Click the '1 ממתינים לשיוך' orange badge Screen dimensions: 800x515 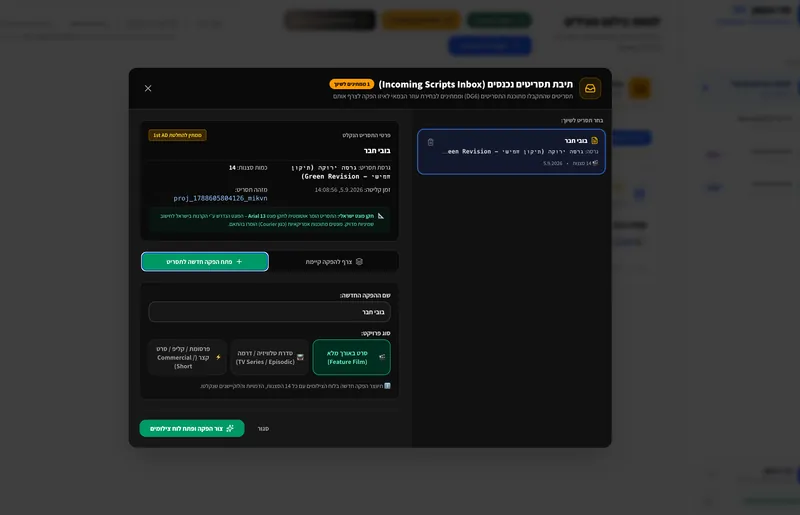pyautogui.click(x=352, y=84)
